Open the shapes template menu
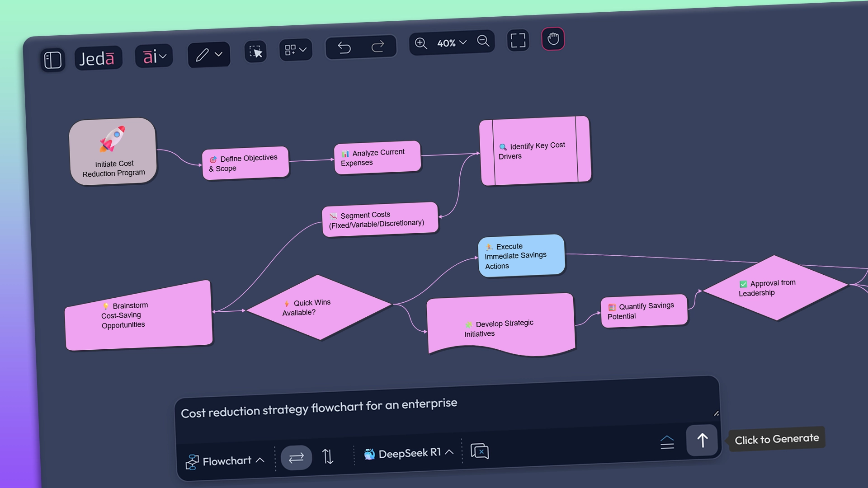Viewport: 868px width, 488px height. pos(295,50)
